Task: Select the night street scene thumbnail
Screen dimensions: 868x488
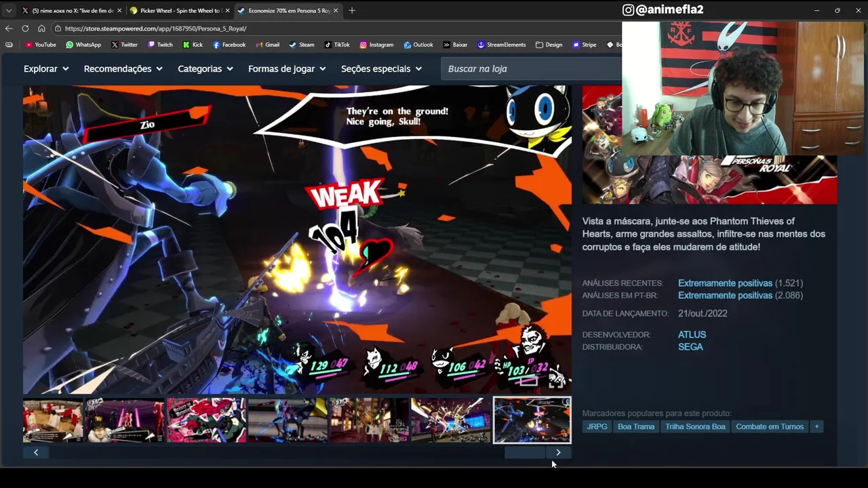Action: (369, 420)
